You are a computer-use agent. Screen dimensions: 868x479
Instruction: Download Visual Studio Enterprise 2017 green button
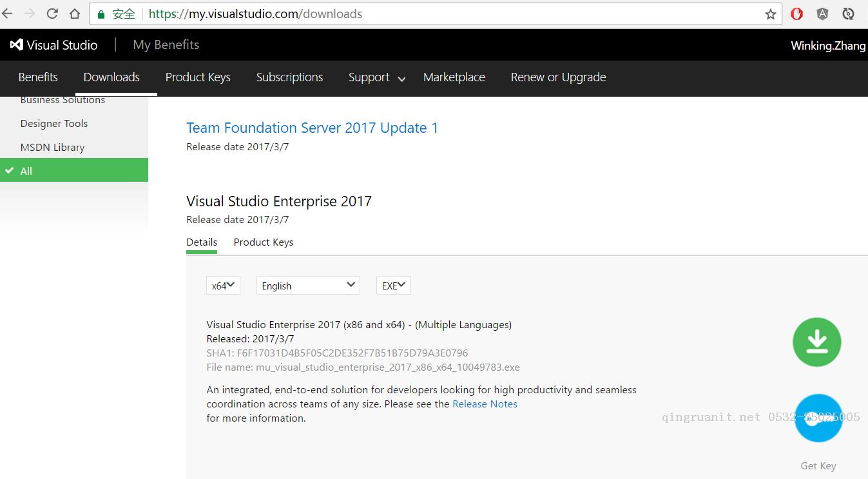(817, 342)
